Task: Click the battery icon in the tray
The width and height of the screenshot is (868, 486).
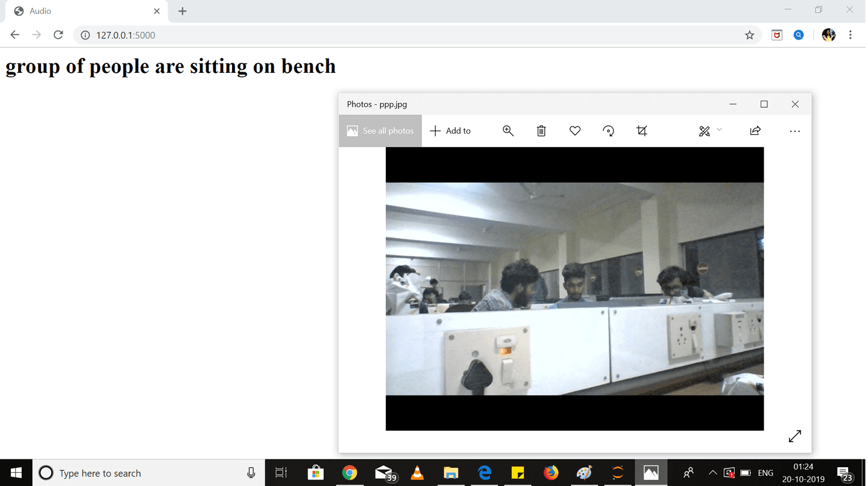Action: [x=745, y=473]
